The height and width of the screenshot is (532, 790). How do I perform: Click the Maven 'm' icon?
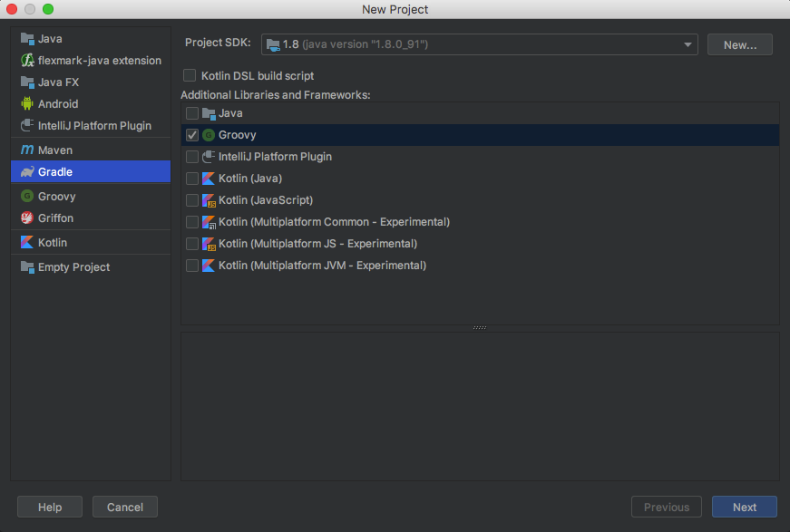pyautogui.click(x=27, y=150)
